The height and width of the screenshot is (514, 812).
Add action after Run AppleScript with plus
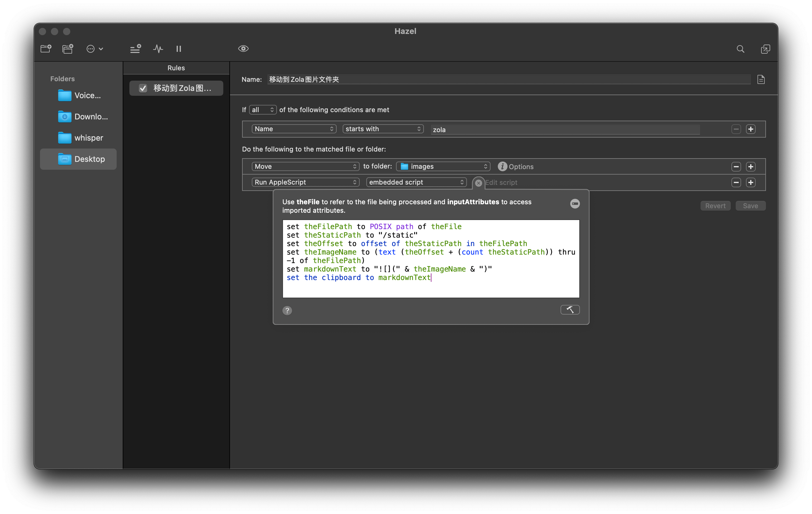click(750, 182)
